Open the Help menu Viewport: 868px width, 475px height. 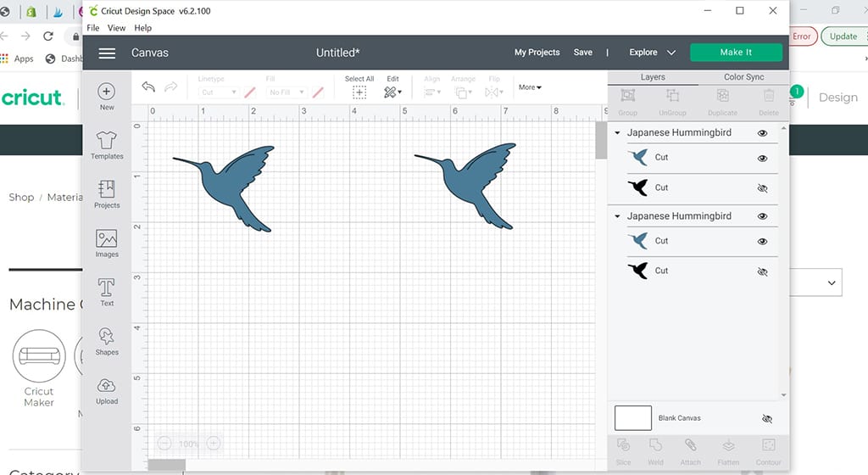click(142, 28)
